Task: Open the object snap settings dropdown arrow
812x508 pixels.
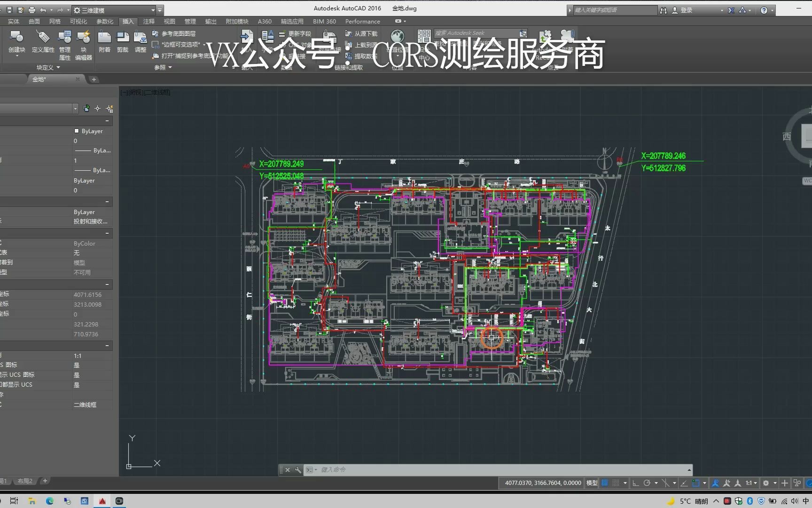Action: click(704, 483)
